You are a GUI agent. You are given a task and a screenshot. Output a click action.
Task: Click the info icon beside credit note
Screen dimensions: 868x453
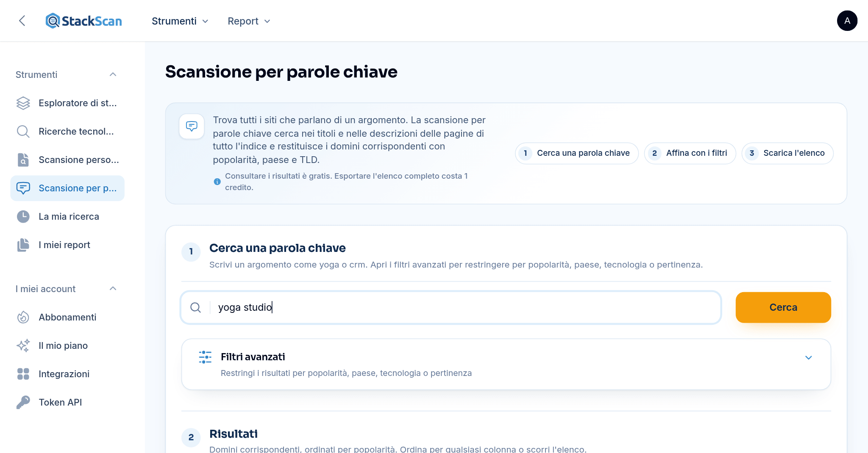pyautogui.click(x=217, y=182)
